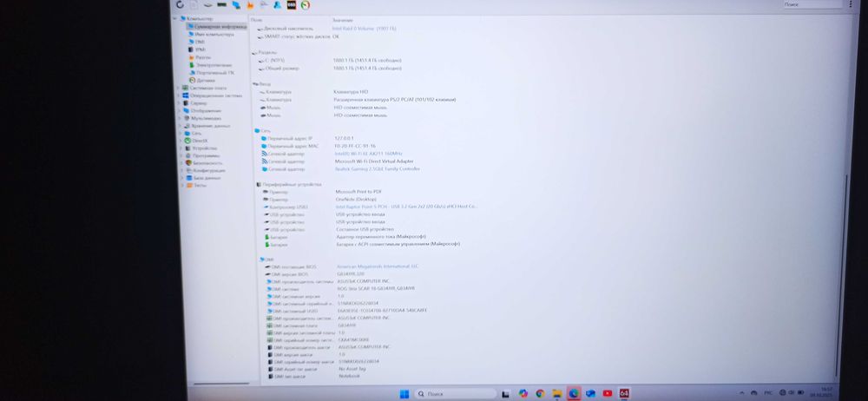
Task: Select Программы category in tree
Action: [x=202, y=155]
